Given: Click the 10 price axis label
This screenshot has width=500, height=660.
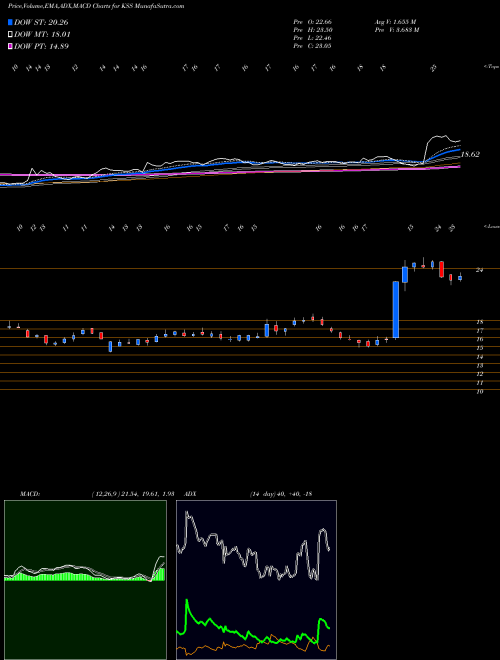Looking at the screenshot, I should coord(479,391).
